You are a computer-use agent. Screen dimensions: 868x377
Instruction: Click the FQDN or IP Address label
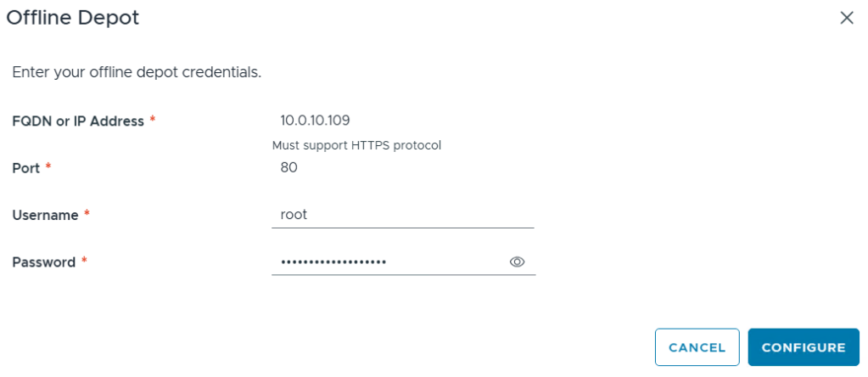pos(78,121)
